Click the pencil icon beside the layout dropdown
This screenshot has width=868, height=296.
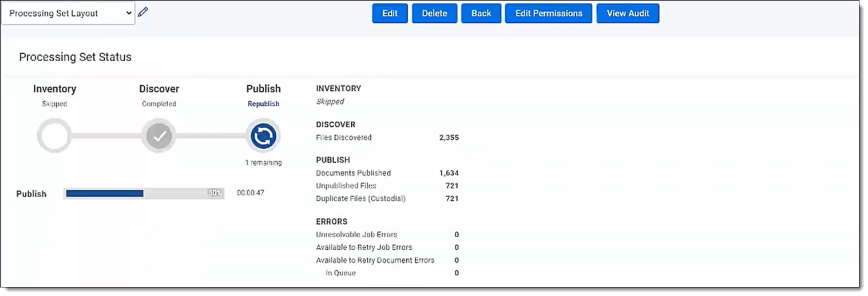[143, 12]
